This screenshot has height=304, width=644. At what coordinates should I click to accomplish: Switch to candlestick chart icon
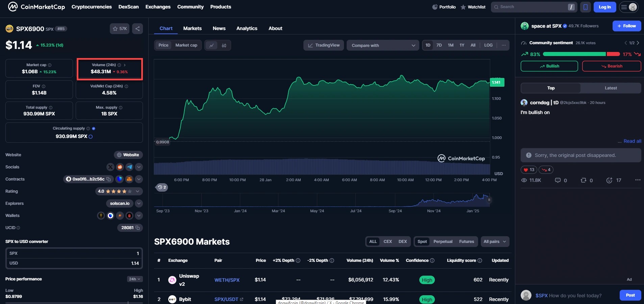(x=224, y=45)
